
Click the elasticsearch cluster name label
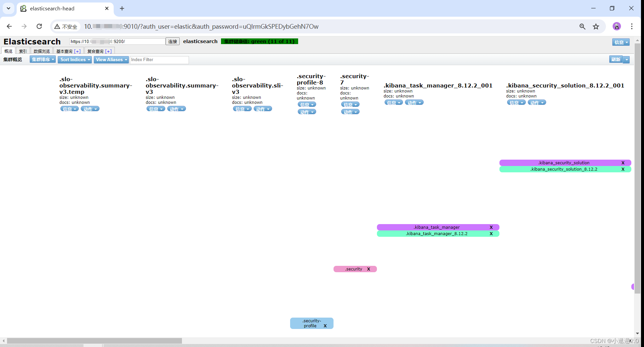click(200, 41)
